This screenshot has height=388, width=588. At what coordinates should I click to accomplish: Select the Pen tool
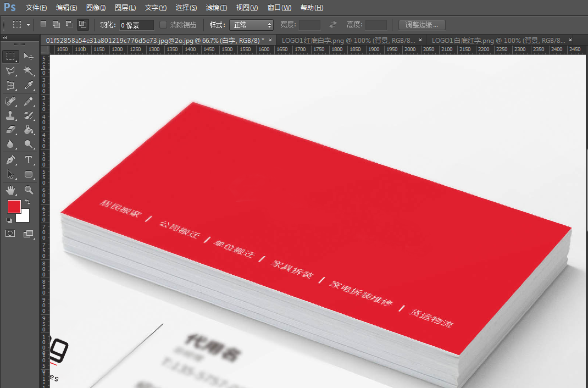[x=10, y=160]
